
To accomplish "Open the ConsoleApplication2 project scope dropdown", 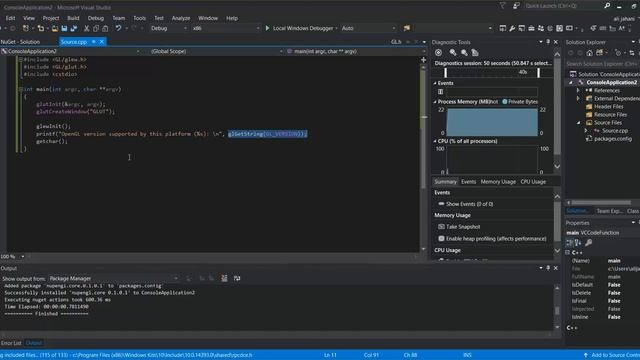I will click(71, 51).
